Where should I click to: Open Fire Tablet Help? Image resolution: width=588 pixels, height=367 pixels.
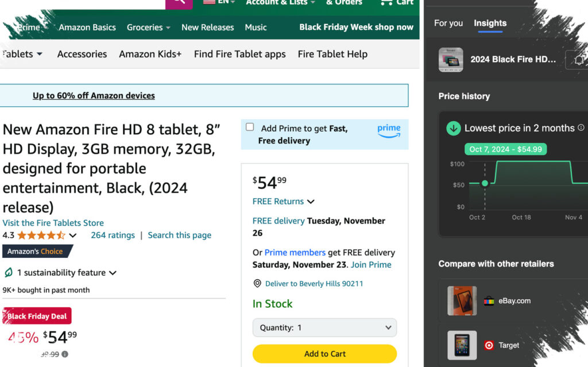click(x=332, y=54)
